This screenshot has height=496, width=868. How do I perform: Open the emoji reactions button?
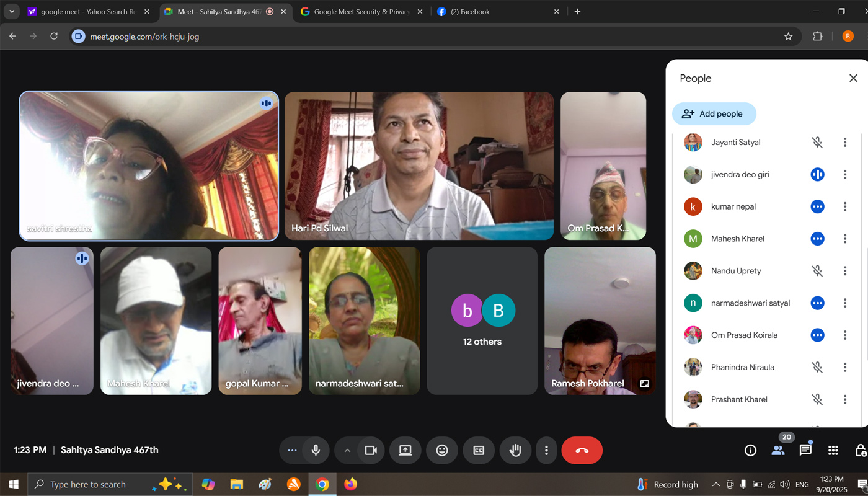[x=442, y=451]
